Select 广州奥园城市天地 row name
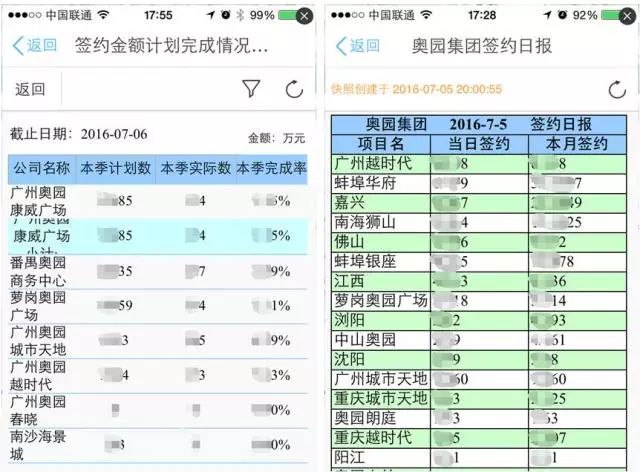 [38, 341]
